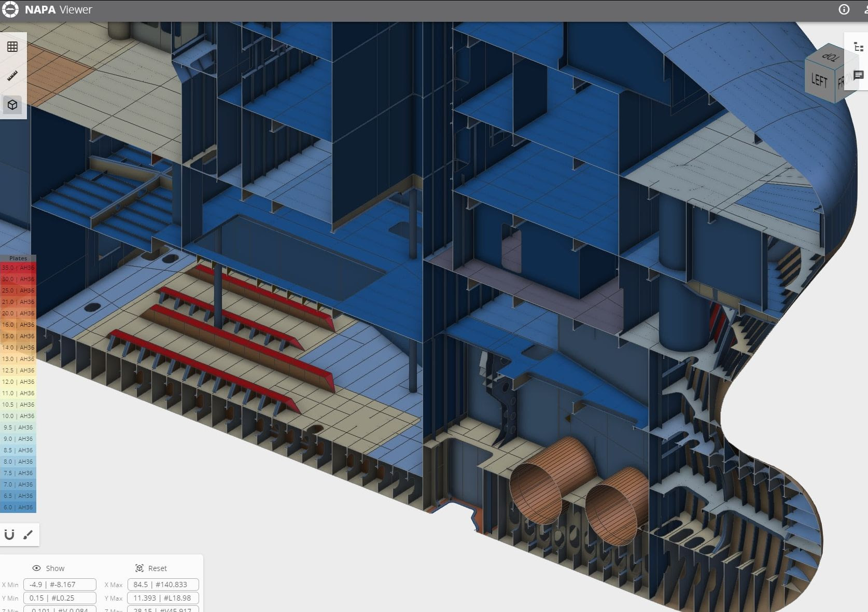Select the 35.0 | AH36 legend swatch
Viewport: 868px width, 612px height.
pyautogui.click(x=18, y=268)
